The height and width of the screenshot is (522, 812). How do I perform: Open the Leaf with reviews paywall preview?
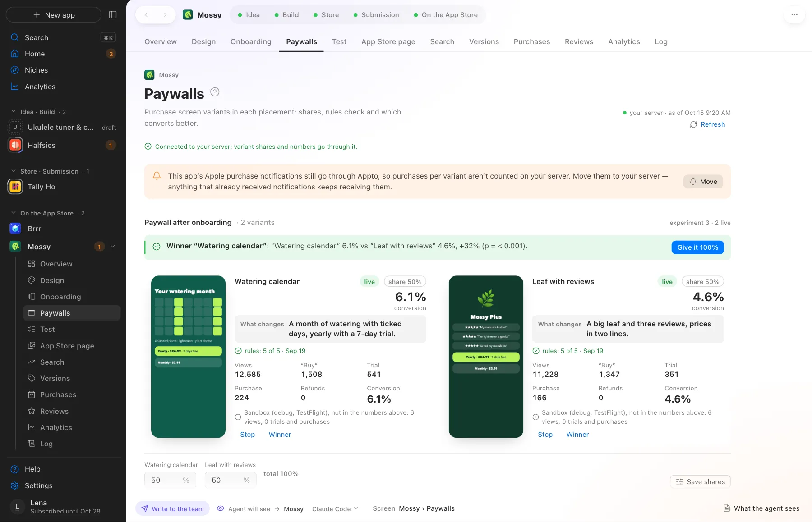(x=486, y=357)
